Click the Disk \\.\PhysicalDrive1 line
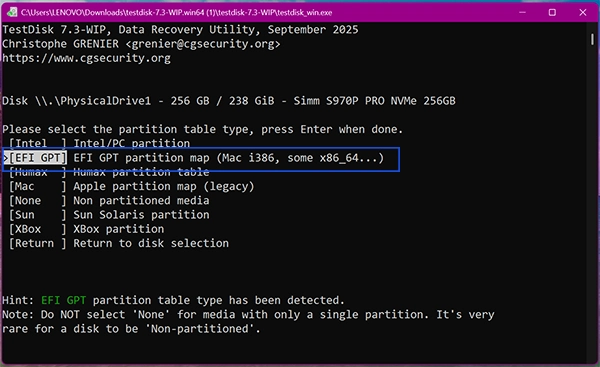 229,101
